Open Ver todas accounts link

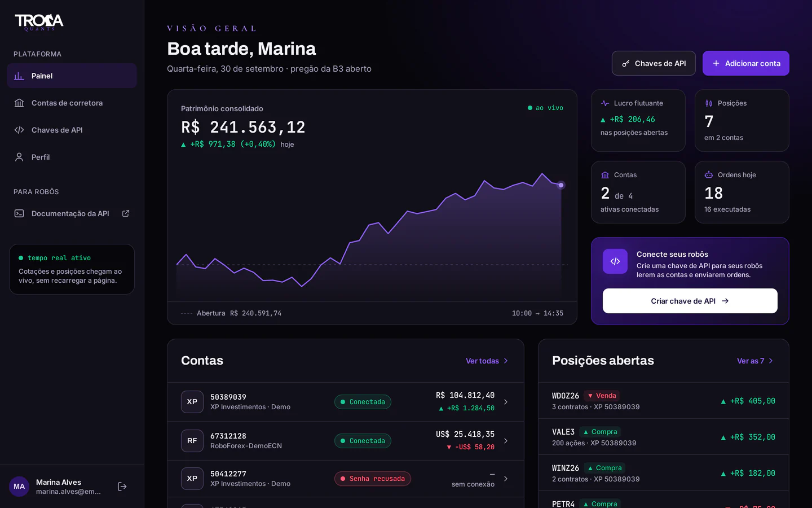click(x=487, y=361)
